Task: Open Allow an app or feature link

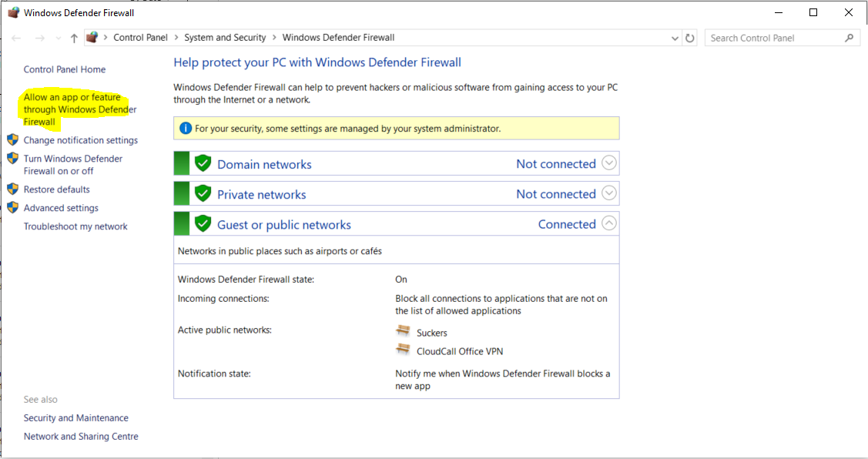Action: pos(80,109)
